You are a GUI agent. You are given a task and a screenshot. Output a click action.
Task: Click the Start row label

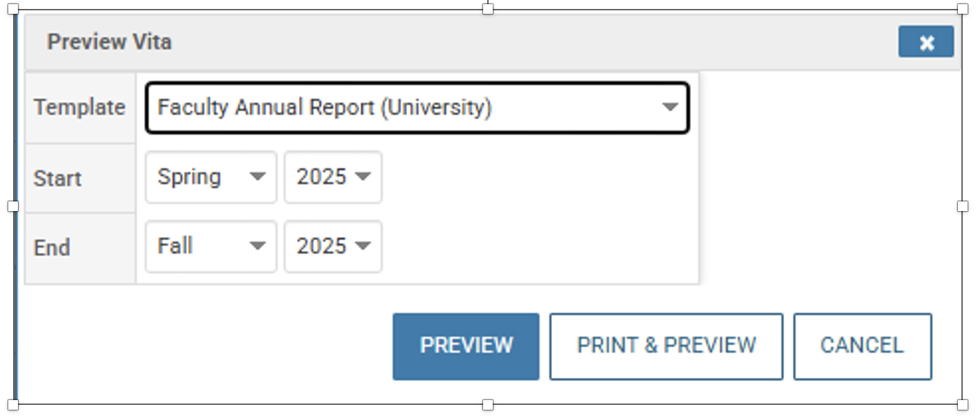pyautogui.click(x=57, y=179)
